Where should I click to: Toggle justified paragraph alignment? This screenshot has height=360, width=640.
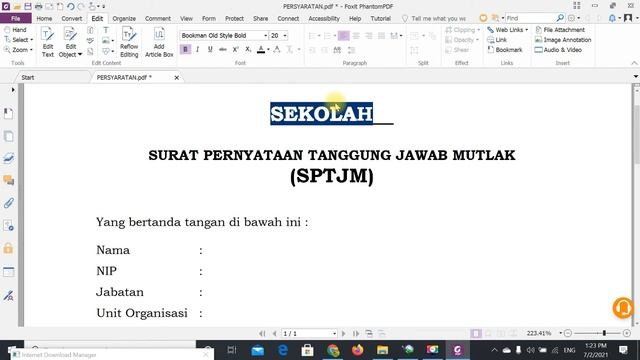pos(381,36)
